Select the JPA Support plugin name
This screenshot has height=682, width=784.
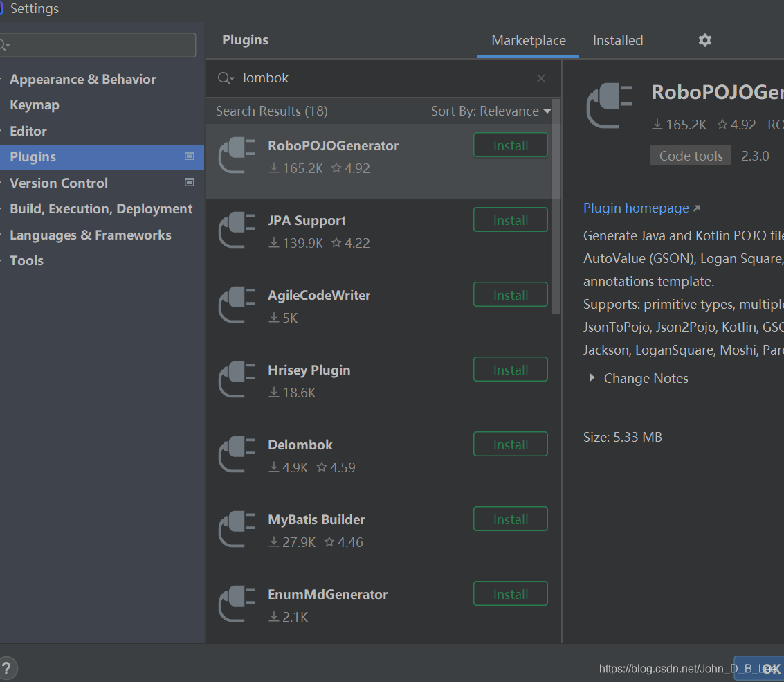pyautogui.click(x=307, y=221)
